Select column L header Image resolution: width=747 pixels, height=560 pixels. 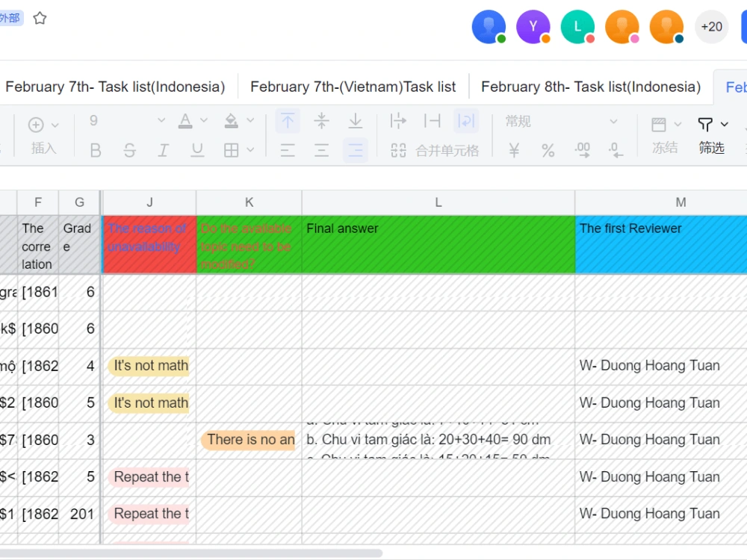pyautogui.click(x=438, y=203)
